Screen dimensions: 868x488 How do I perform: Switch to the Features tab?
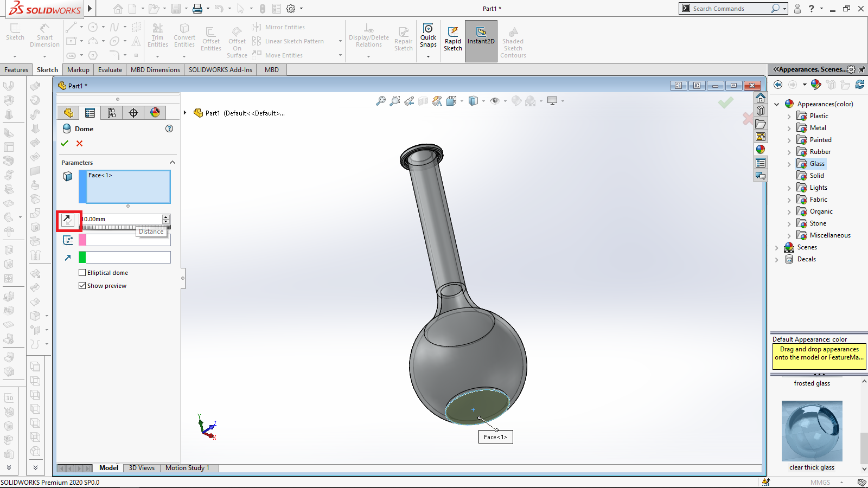click(x=16, y=70)
